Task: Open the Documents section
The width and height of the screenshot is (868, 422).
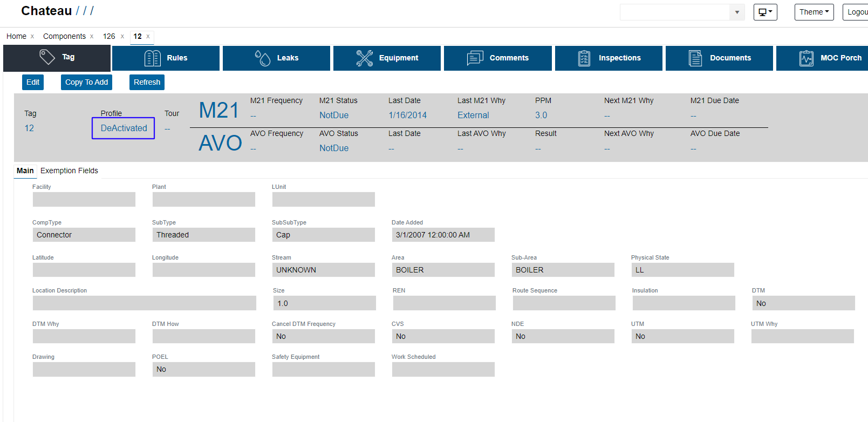Action: (719, 58)
